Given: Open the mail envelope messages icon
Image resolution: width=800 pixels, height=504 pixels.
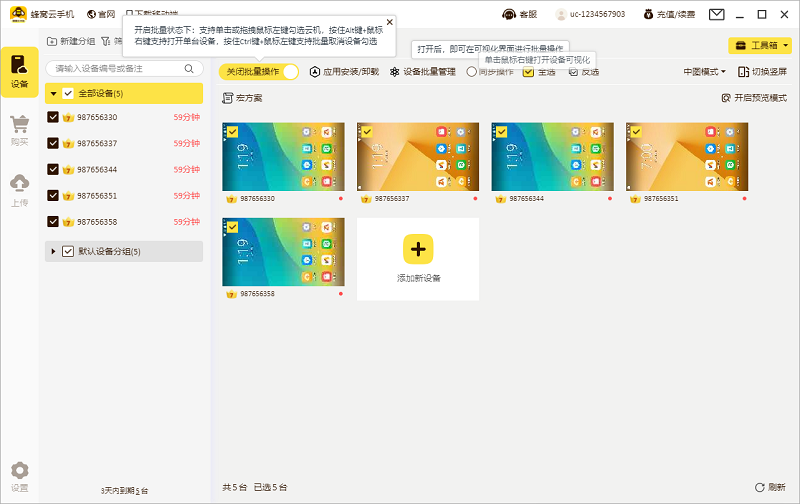Looking at the screenshot, I should tap(716, 14).
